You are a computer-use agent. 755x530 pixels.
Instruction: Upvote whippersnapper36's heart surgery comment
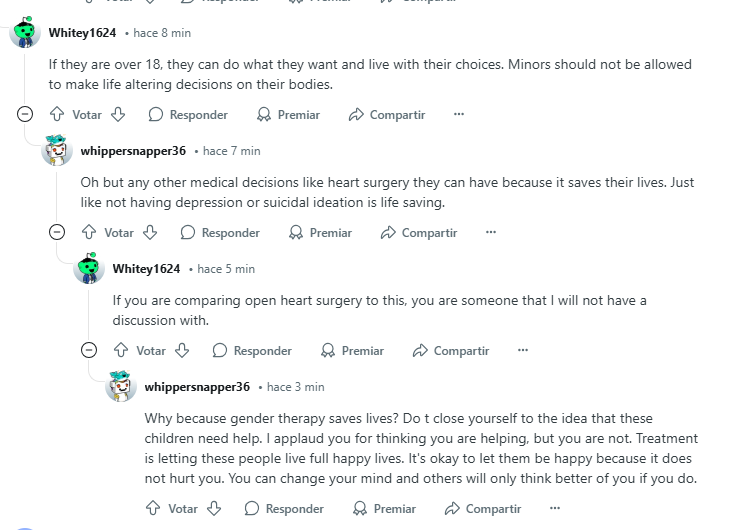(89, 232)
